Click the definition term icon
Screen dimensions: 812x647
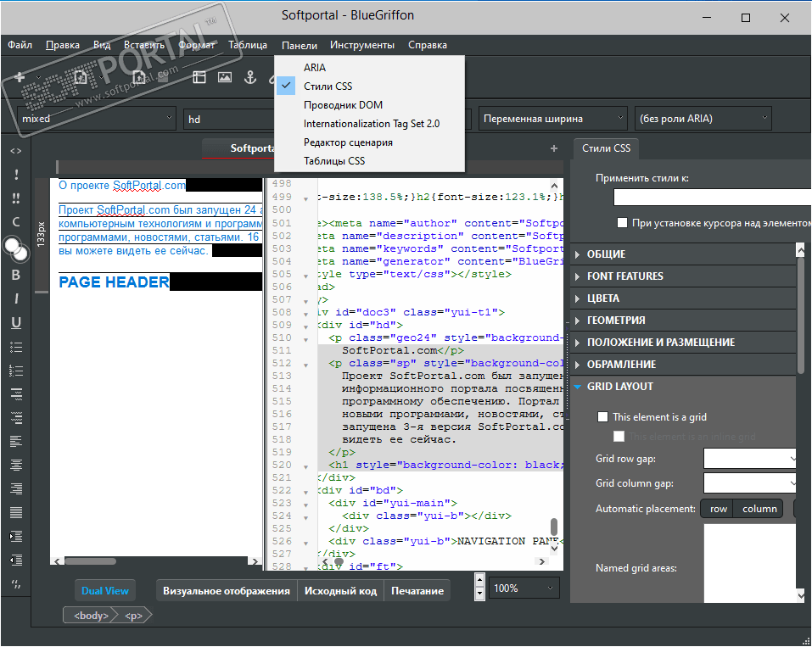[x=16, y=394]
